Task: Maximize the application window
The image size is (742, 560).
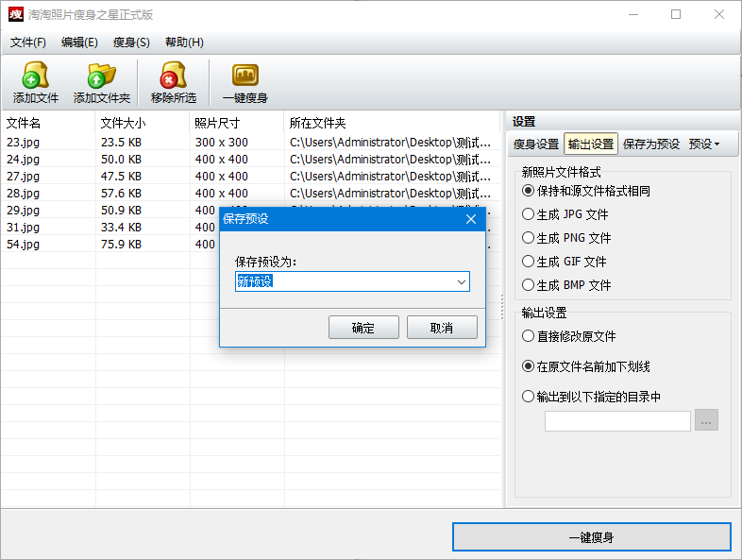Action: click(676, 14)
